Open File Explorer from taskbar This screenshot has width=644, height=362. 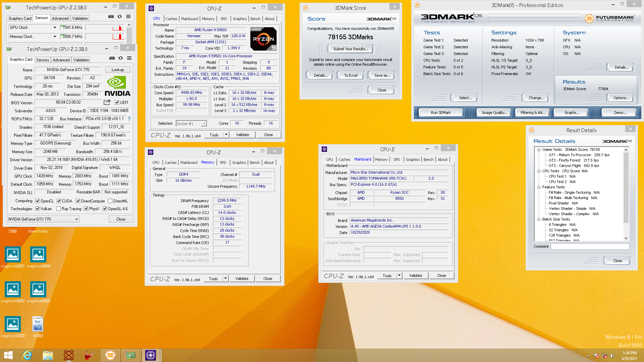click(48, 355)
